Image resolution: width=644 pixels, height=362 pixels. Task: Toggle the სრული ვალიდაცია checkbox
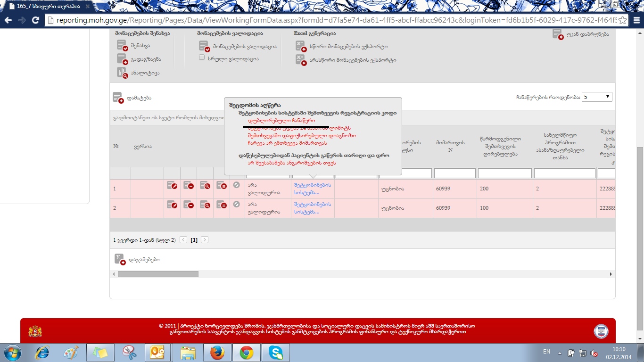[202, 58]
